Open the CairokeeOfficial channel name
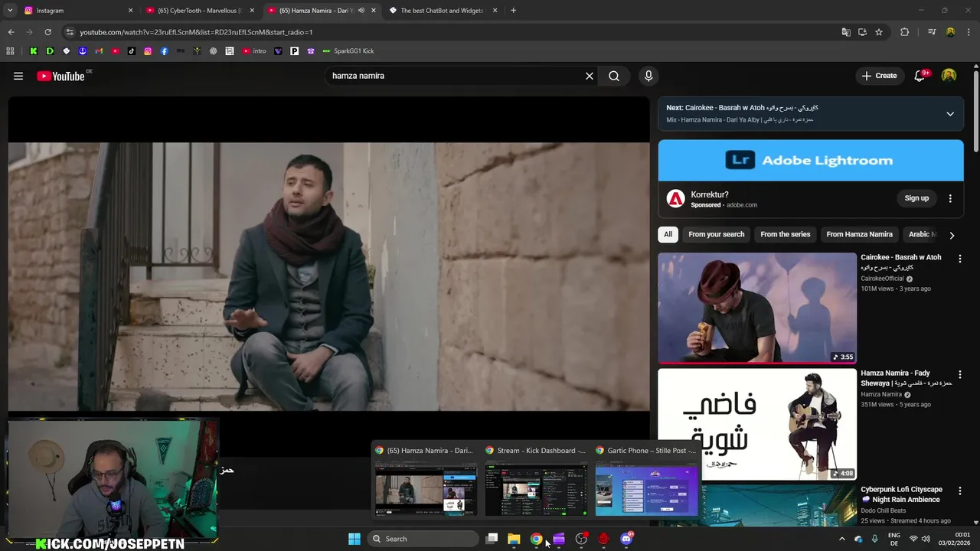Viewport: 980px width, 551px height. coord(882,279)
